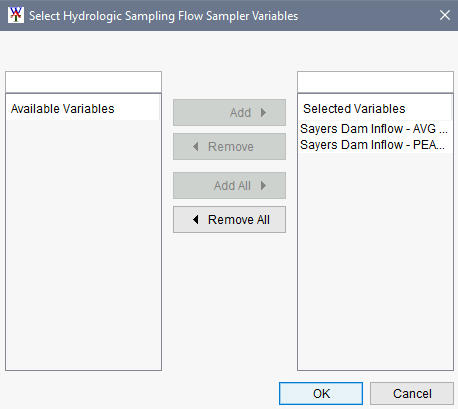This screenshot has height=409, width=458.
Task: Click the Add All button label
Action: (232, 186)
